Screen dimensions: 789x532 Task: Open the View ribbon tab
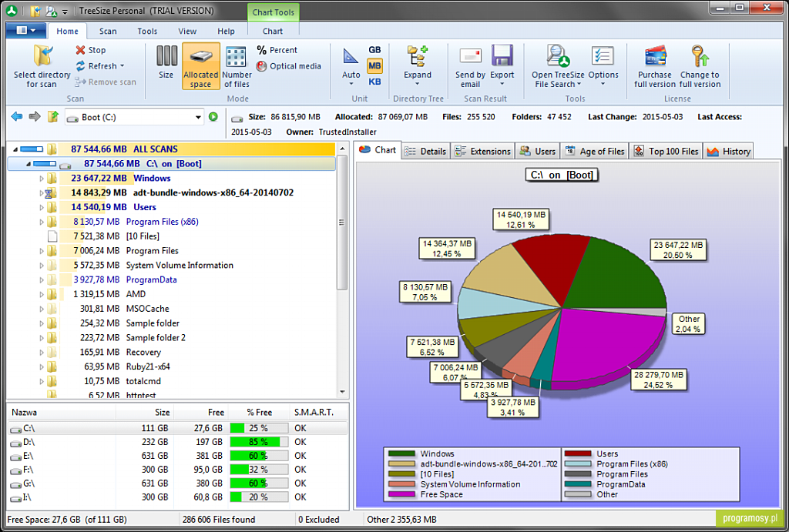click(x=187, y=31)
